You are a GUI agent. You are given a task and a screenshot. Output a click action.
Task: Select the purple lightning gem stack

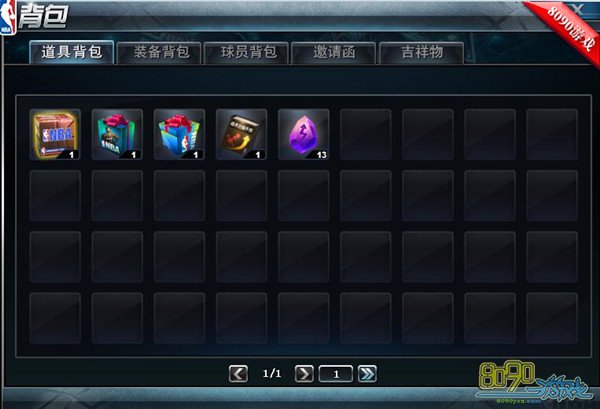pos(303,134)
